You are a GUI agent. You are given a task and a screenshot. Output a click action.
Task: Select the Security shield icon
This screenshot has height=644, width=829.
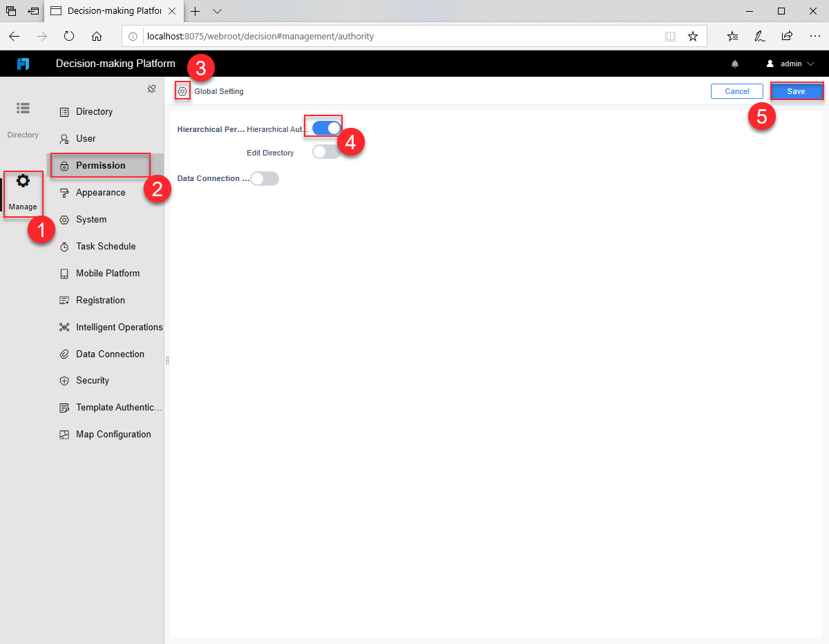[64, 380]
